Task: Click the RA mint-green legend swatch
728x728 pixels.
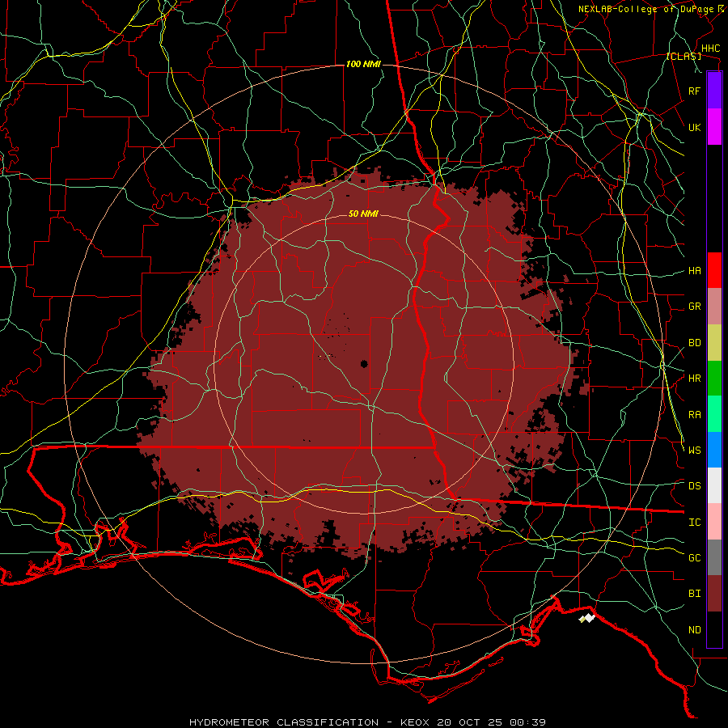Action: tap(714, 414)
